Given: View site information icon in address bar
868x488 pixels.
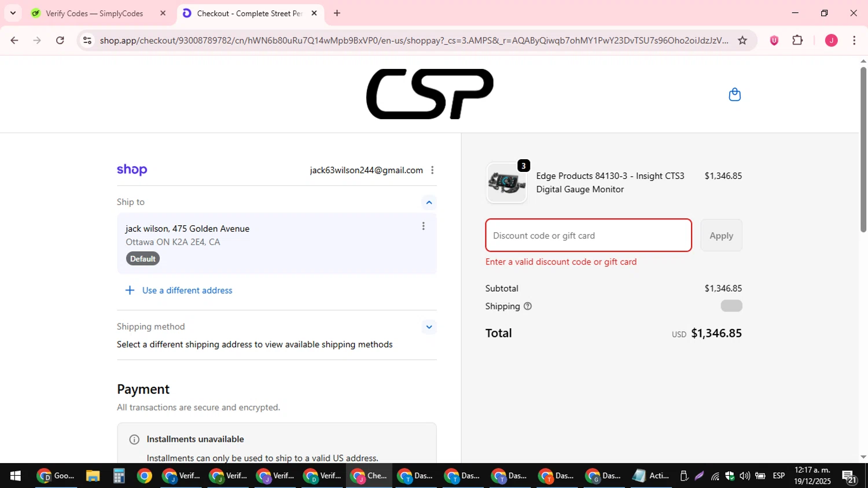Looking at the screenshot, I should coord(87,40).
